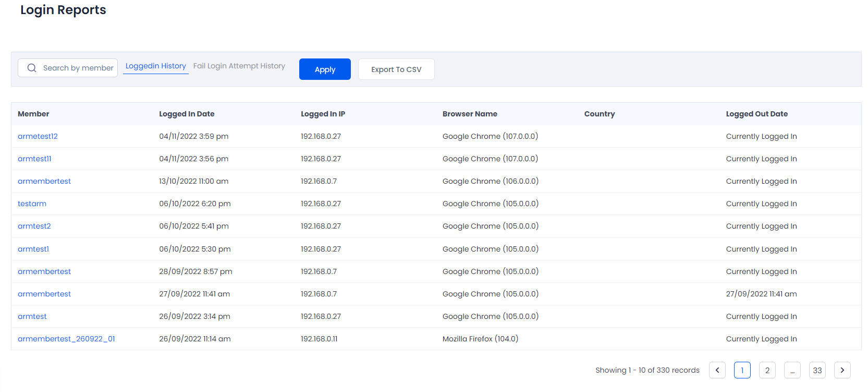Image resolution: width=868 pixels, height=392 pixels.
Task: Click date cell 26/09/2022 11:14 am
Action: pyautogui.click(x=195, y=339)
